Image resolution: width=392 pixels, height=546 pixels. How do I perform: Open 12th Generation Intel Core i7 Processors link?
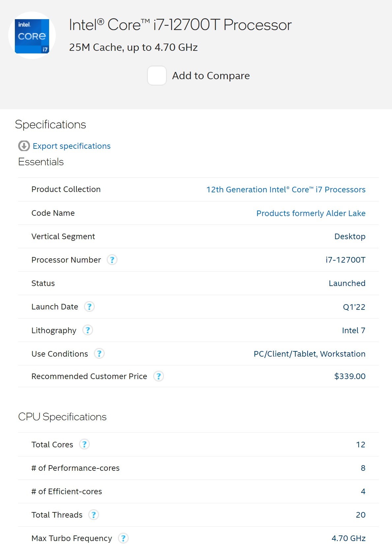pos(286,190)
